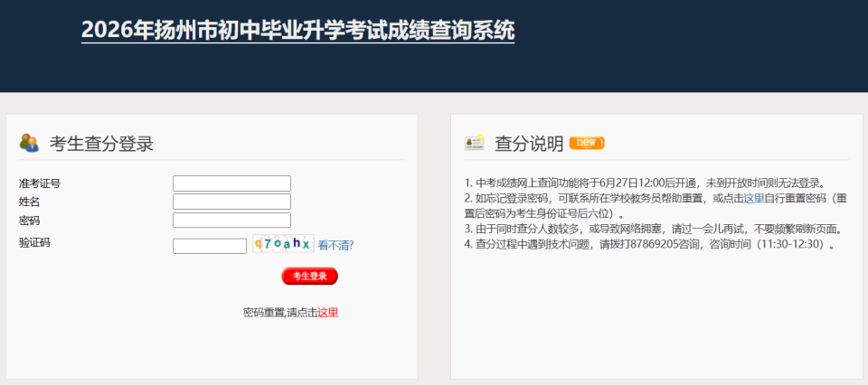This screenshot has width=868, height=385.
Task: Select the 密码 label
Action: click(29, 221)
